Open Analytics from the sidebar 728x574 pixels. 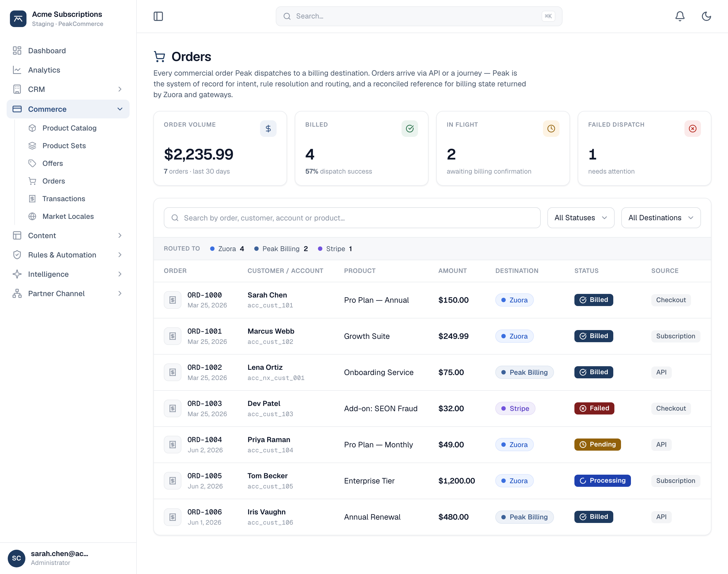tap(68, 70)
